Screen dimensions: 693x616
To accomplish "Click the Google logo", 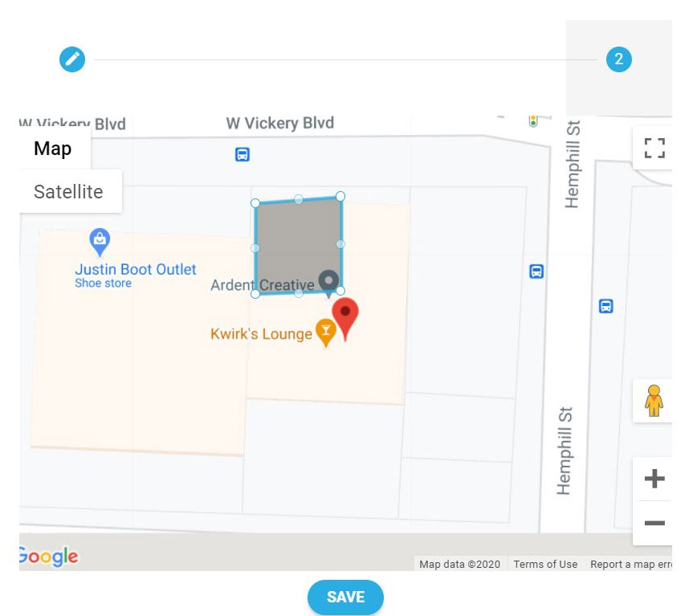I will point(48,556).
